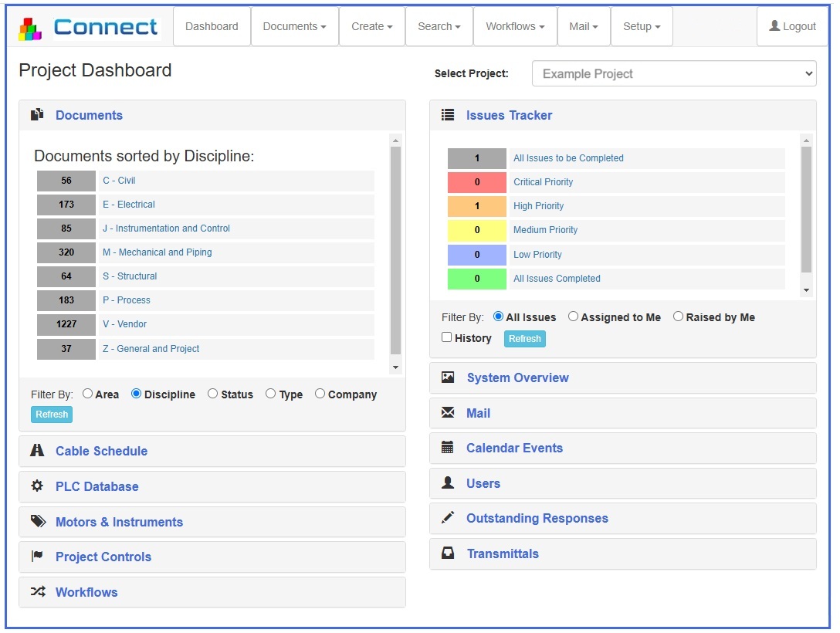Select the Discipline filter radio button
Screen dimensions: 840x633
(136, 394)
